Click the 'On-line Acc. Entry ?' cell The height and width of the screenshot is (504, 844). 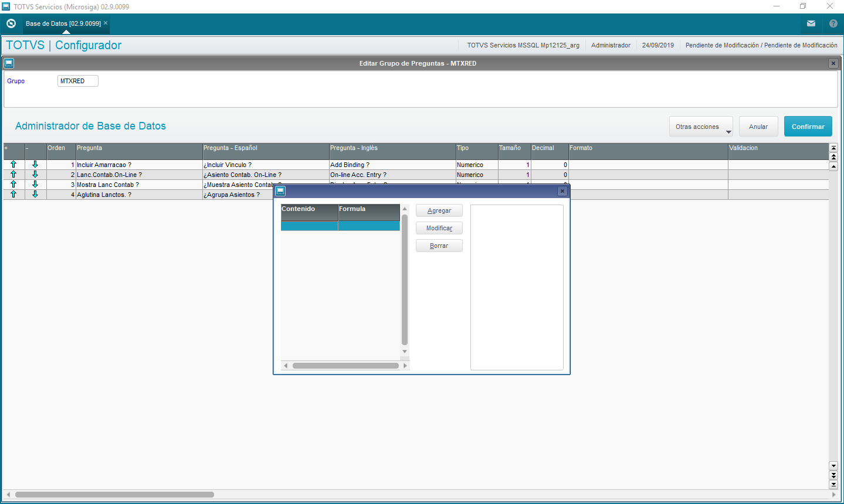392,175
